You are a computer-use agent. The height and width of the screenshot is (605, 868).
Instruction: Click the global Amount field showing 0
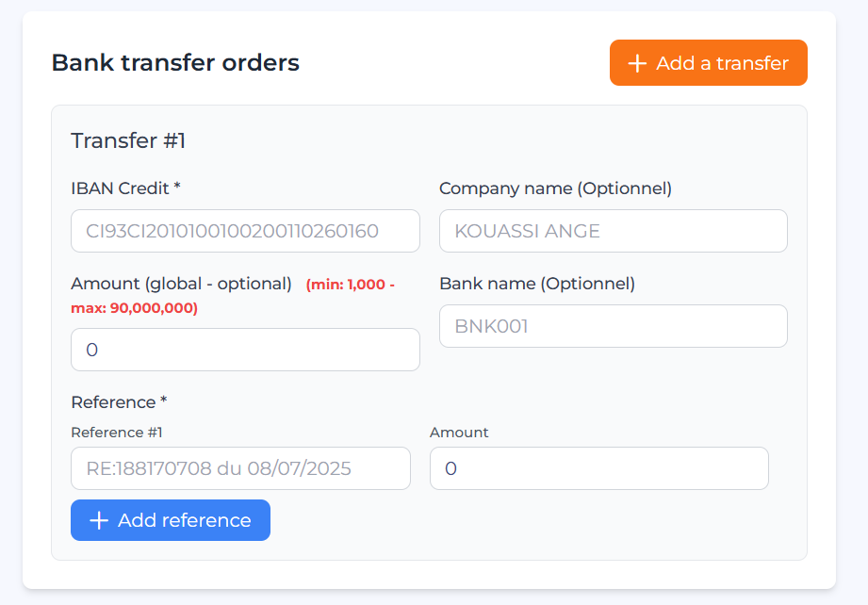coord(245,350)
